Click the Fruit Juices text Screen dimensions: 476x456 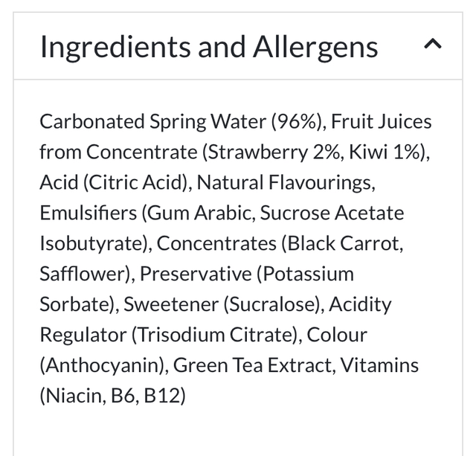pyautogui.click(x=382, y=121)
